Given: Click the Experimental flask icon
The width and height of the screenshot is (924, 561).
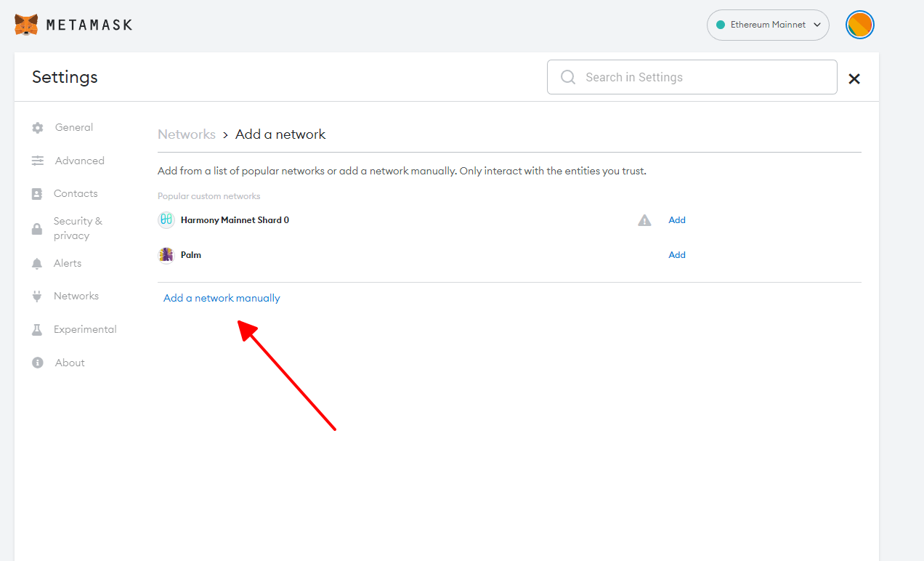Looking at the screenshot, I should (37, 330).
